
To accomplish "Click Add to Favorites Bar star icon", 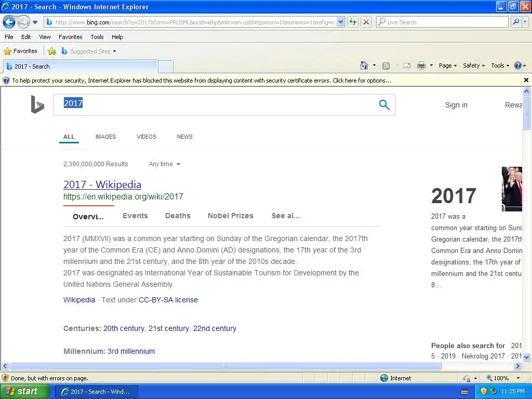I will click(52, 51).
